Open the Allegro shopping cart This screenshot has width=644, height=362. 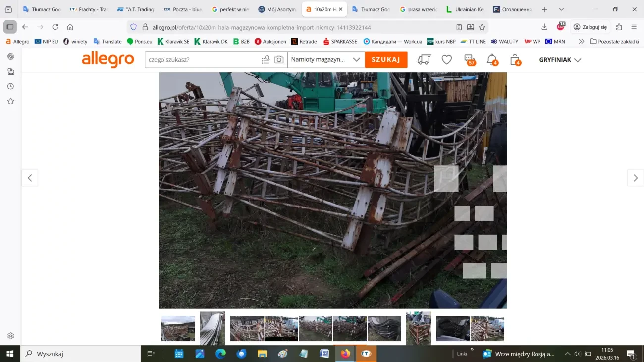point(515,60)
